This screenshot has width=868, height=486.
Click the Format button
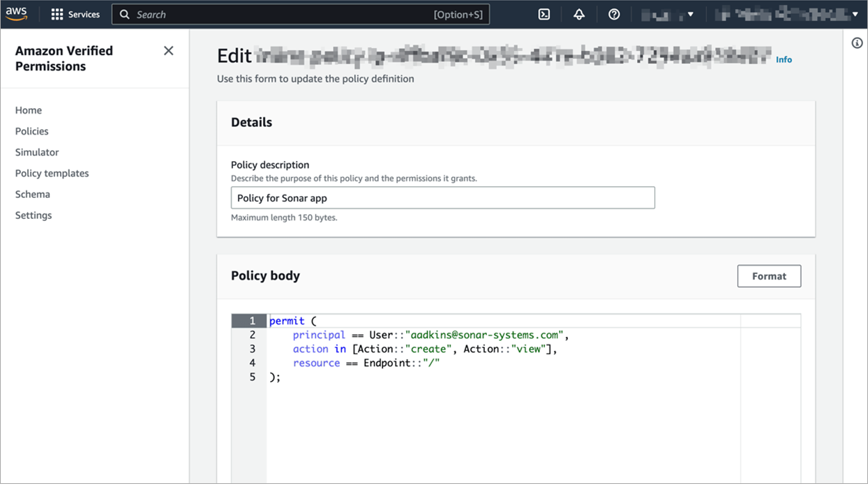click(x=769, y=276)
